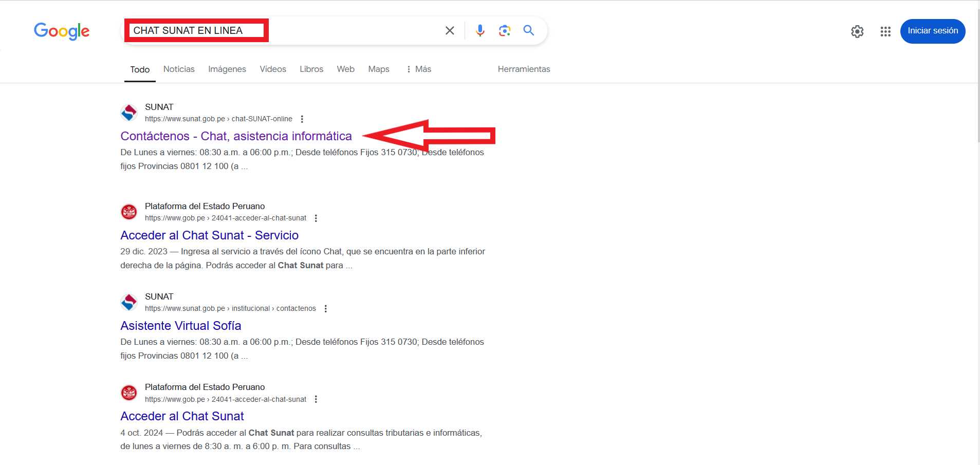980x465 pixels.
Task: Switch to the Noticias tab
Action: tap(179, 69)
